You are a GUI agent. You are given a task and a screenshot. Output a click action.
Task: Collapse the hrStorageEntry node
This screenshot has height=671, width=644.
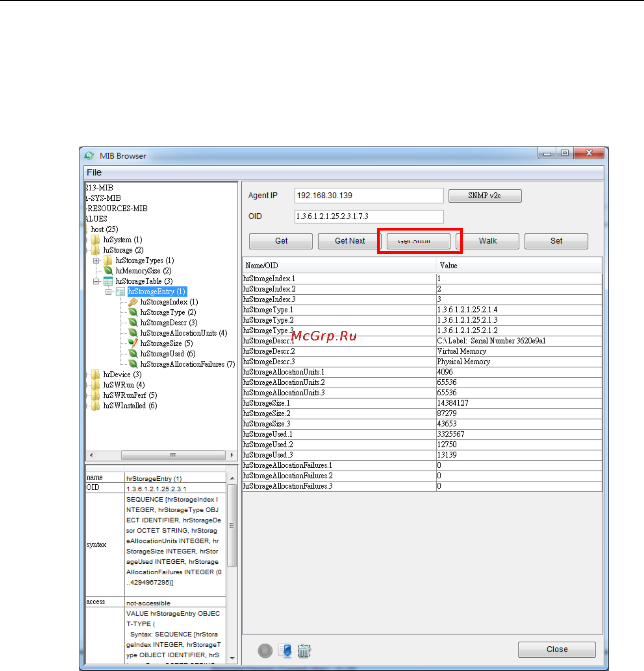(x=109, y=292)
